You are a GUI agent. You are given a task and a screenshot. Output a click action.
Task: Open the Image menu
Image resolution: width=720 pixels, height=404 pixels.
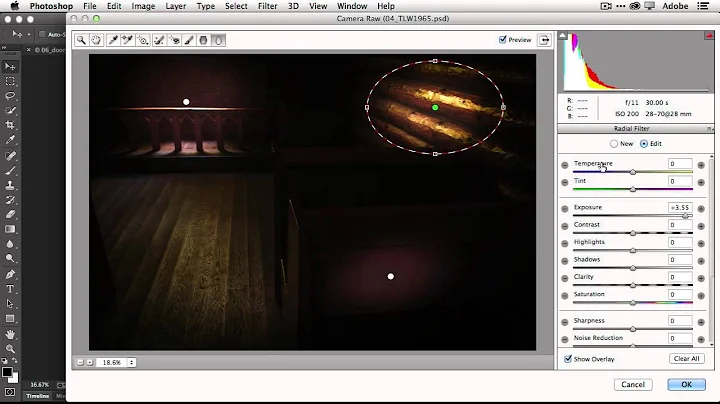tap(143, 6)
